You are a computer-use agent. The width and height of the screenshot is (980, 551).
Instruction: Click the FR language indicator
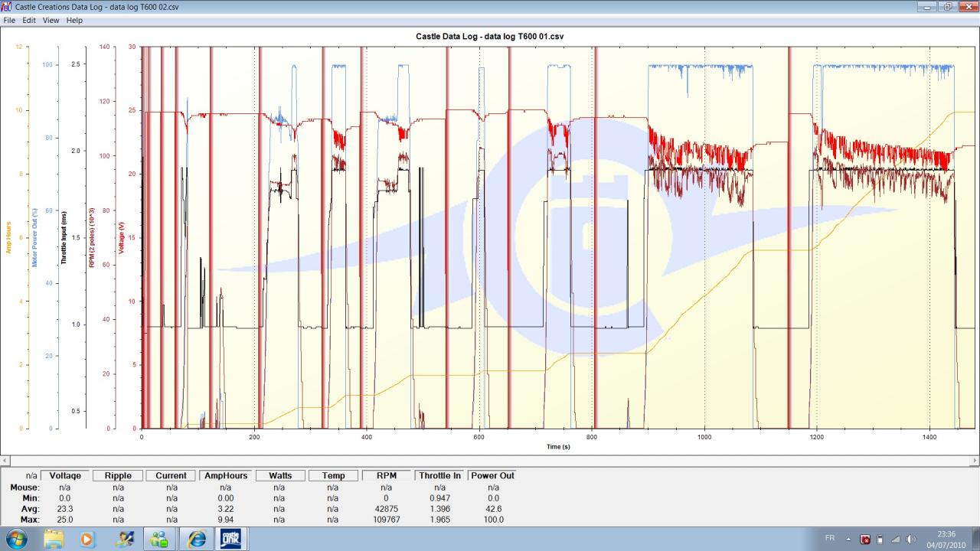(x=830, y=538)
